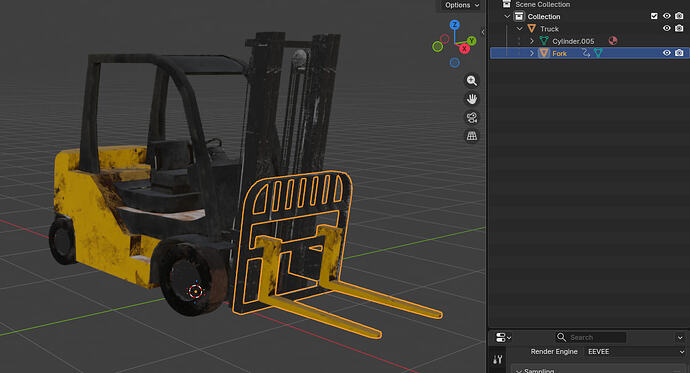Disable Truck render via camera icon
Image resolution: width=690 pixels, height=373 pixels.
[679, 28]
